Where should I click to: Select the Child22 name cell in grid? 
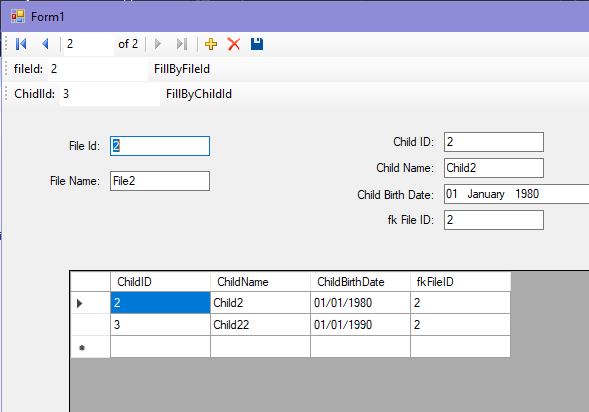(260, 324)
